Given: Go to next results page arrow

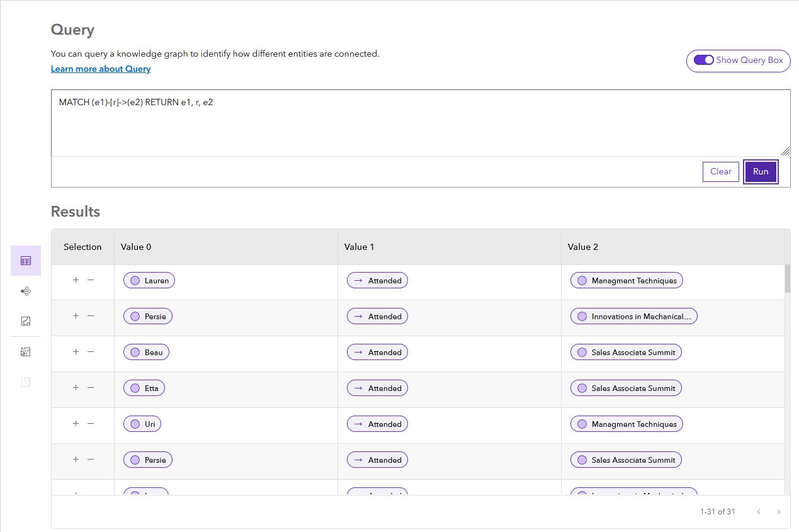Looking at the screenshot, I should click(779, 512).
